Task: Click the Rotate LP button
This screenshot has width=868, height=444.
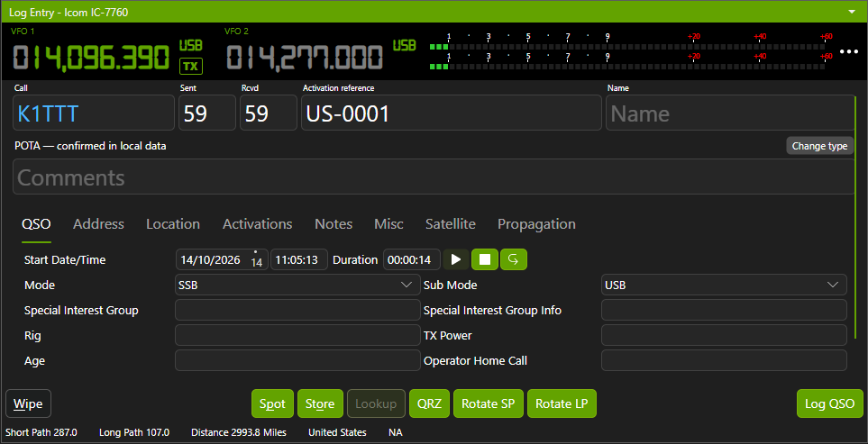Action: click(x=562, y=403)
